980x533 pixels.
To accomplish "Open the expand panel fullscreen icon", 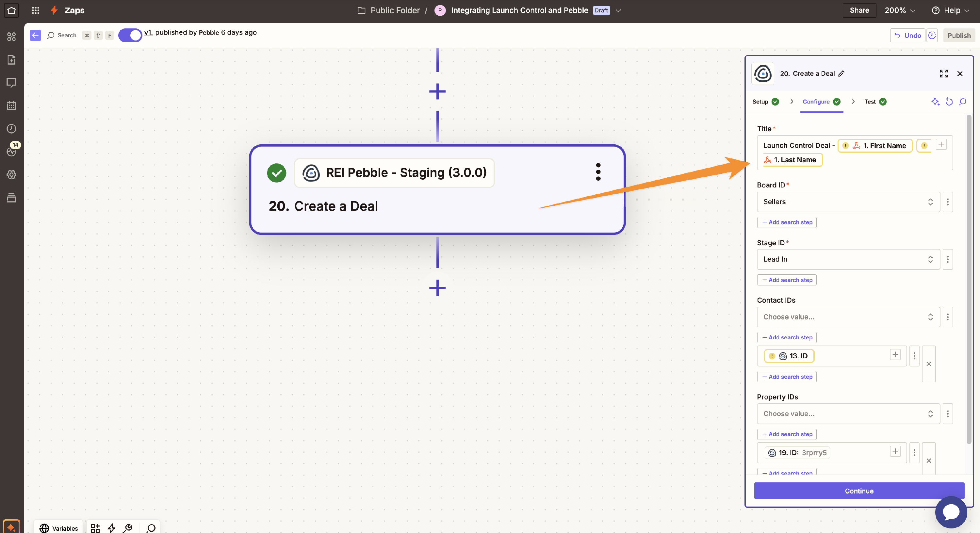I will tap(943, 74).
